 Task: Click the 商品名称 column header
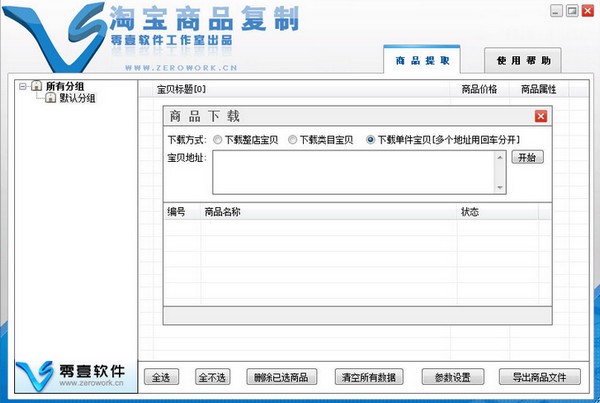pyautogui.click(x=329, y=212)
